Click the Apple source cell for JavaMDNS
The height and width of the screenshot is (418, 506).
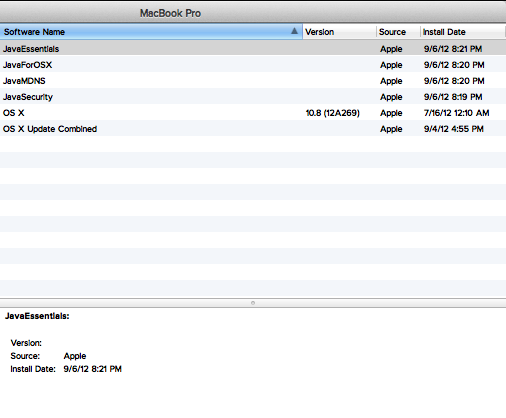[x=391, y=81]
